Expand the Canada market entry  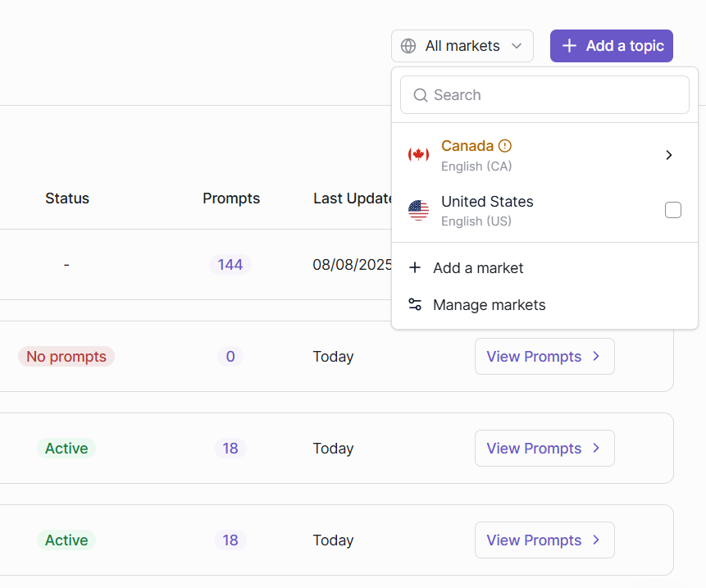pos(669,155)
